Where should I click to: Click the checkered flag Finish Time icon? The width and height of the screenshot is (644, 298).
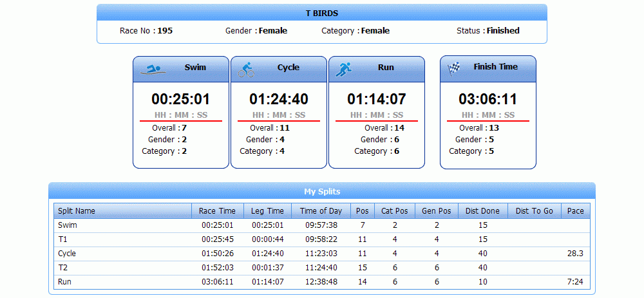coord(456,68)
